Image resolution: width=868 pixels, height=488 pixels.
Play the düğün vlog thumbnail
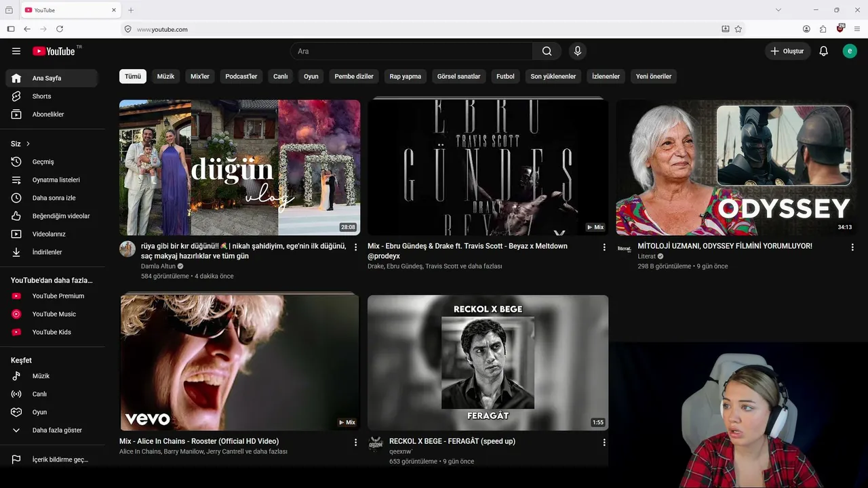tap(240, 167)
